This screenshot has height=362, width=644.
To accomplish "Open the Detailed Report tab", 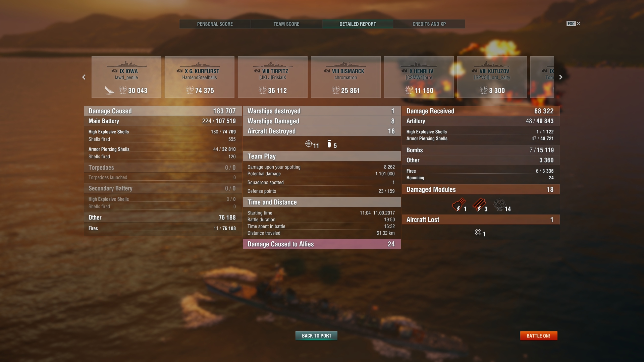I will pyautogui.click(x=358, y=24).
